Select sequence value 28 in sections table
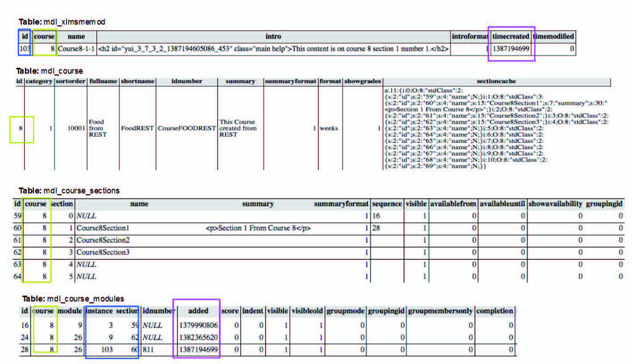This screenshot has width=632, height=364. pyautogui.click(x=376, y=228)
